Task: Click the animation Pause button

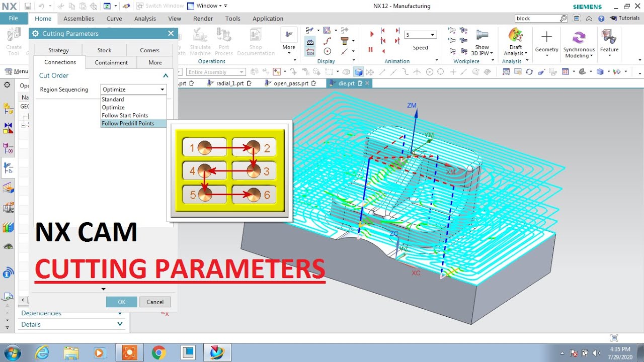Action: [x=371, y=49]
